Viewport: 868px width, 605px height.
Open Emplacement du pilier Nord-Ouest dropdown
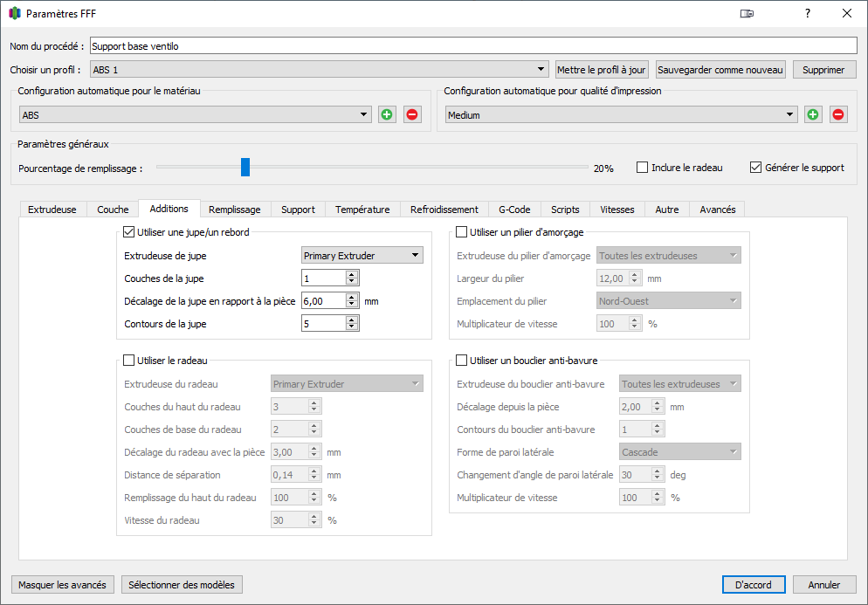(668, 300)
